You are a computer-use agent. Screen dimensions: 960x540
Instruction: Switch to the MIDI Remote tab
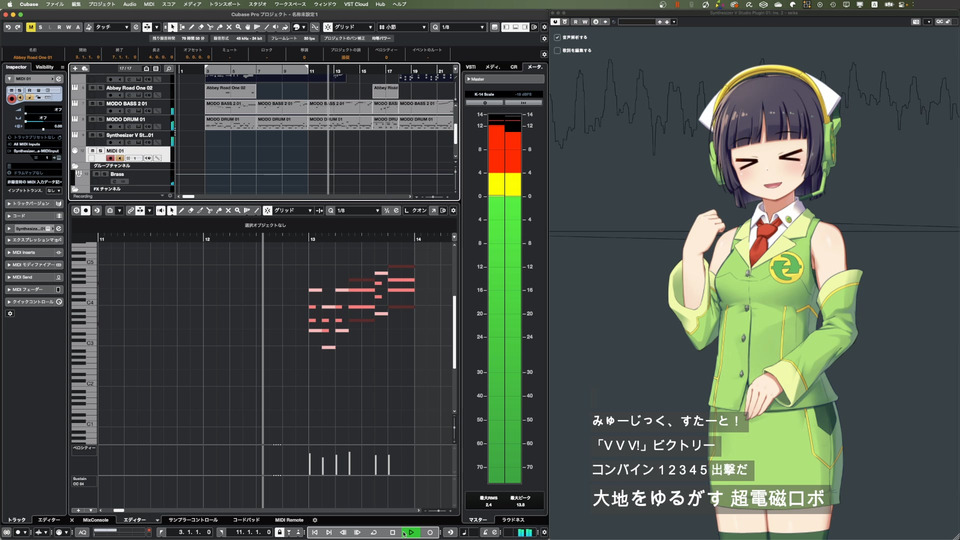pyautogui.click(x=289, y=520)
